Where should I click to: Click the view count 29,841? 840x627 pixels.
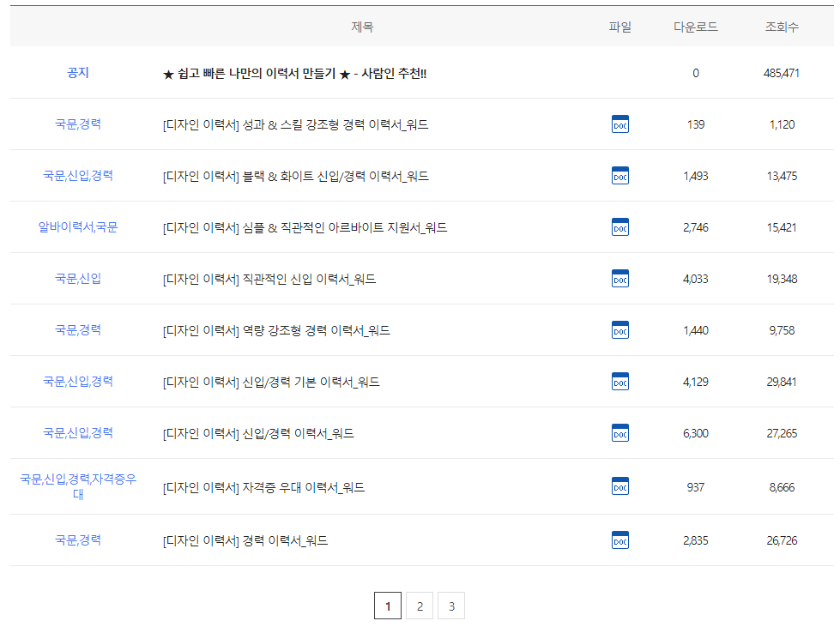(782, 382)
